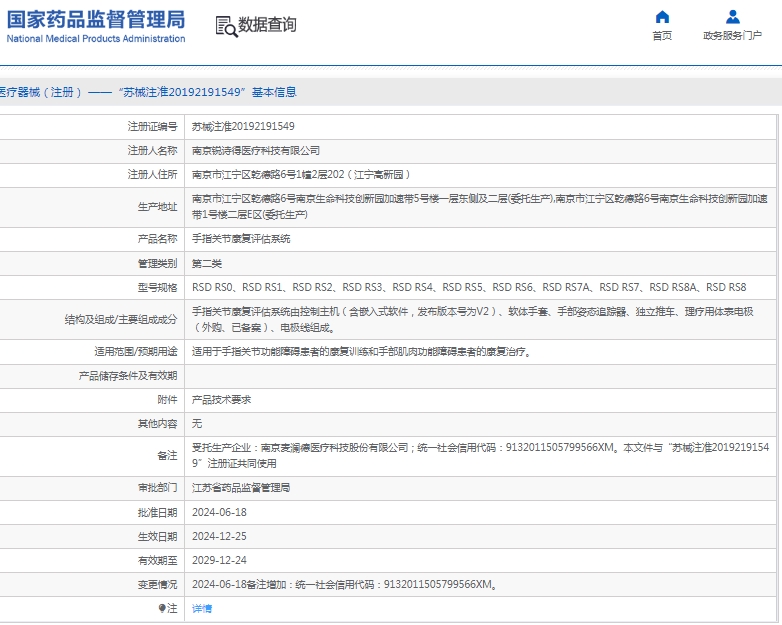Image resolution: width=782 pixels, height=625 pixels.
Task: Click the 适用范围 intended use description
Action: click(x=363, y=352)
